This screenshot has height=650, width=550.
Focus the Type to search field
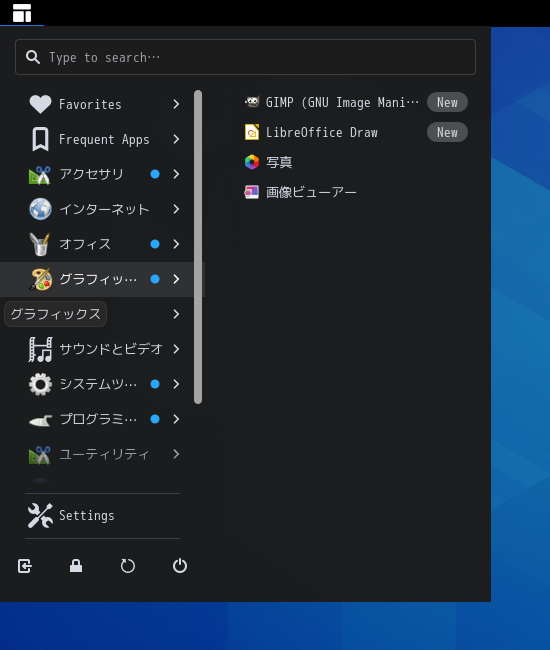point(245,57)
